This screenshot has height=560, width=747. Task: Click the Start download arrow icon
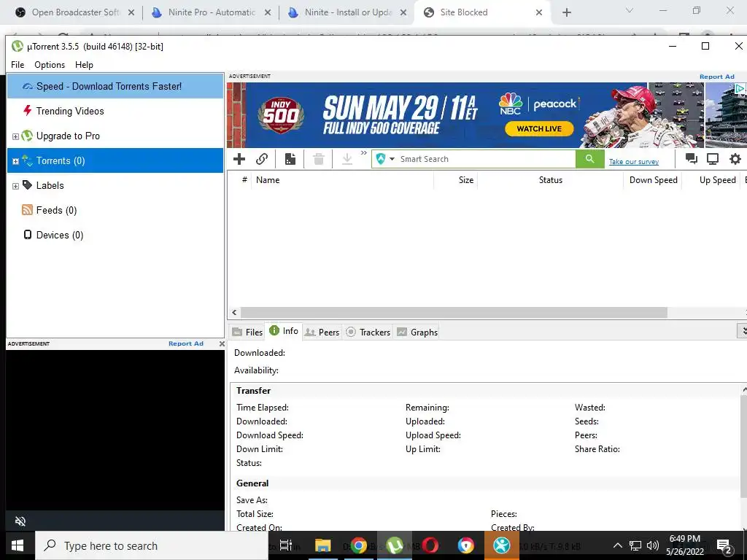(347, 159)
